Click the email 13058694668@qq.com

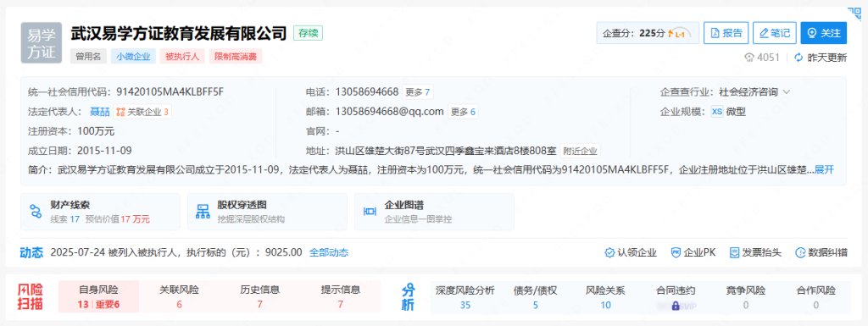click(390, 112)
